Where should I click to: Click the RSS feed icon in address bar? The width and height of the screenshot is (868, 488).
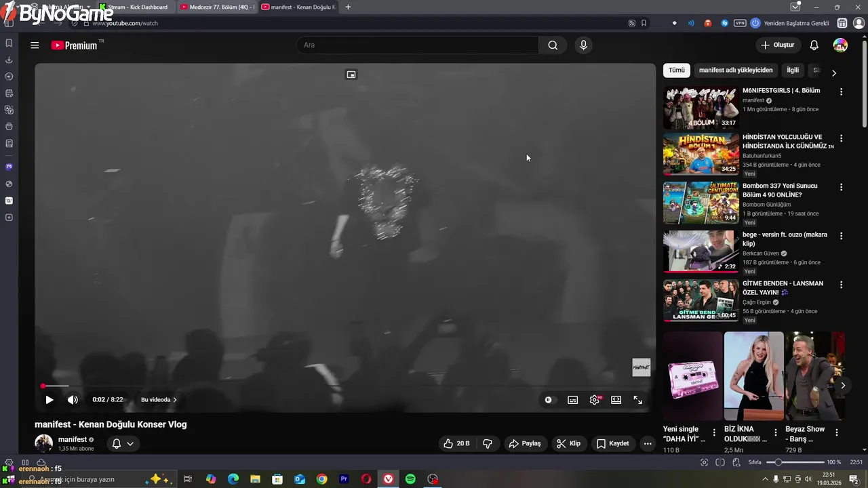click(632, 23)
